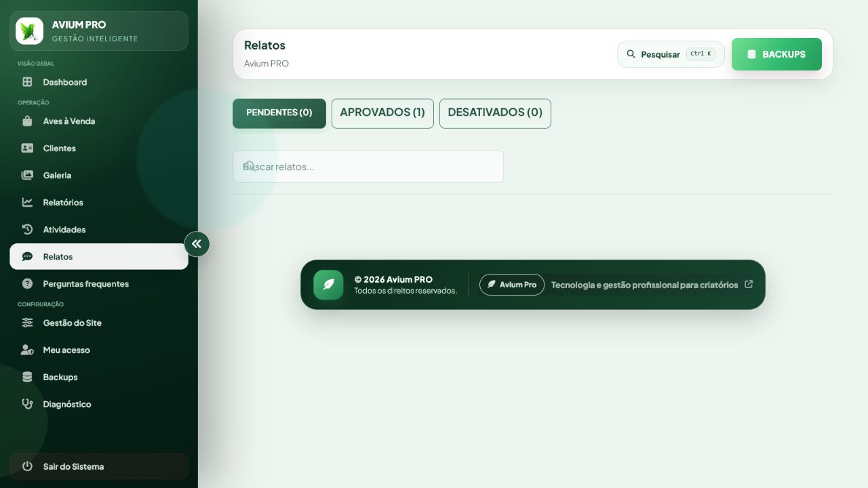Open the Diagnóstico page
Screen dimensions: 868x488
(99, 404)
